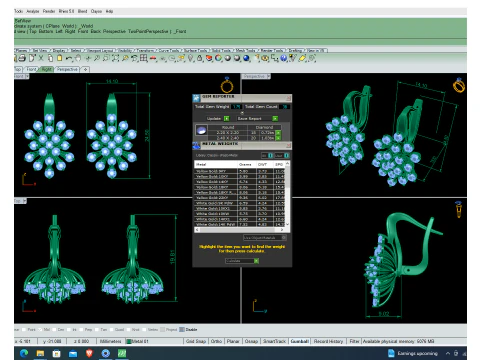Viewport: 480px width, 360px height.
Task: Toggle the Cen osnap checkbox
Action: click(x=54, y=330)
